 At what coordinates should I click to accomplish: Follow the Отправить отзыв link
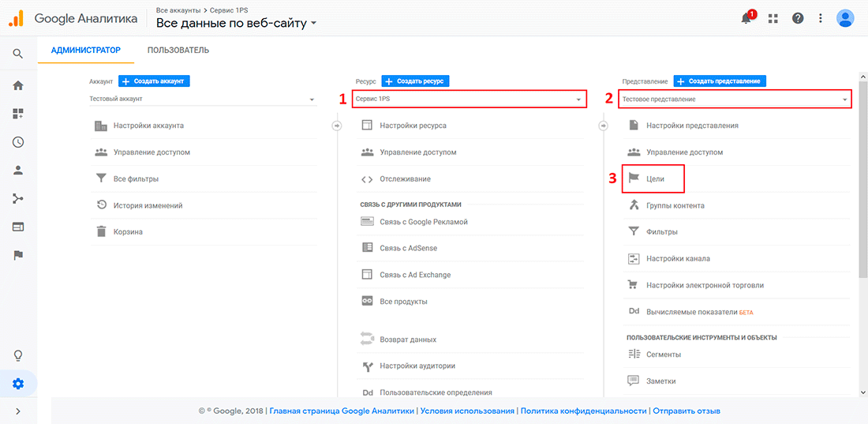coord(687,411)
